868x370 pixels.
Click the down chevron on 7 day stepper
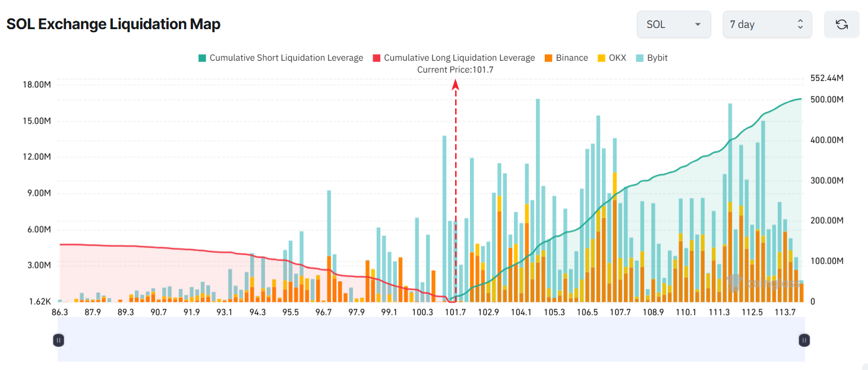pos(801,27)
